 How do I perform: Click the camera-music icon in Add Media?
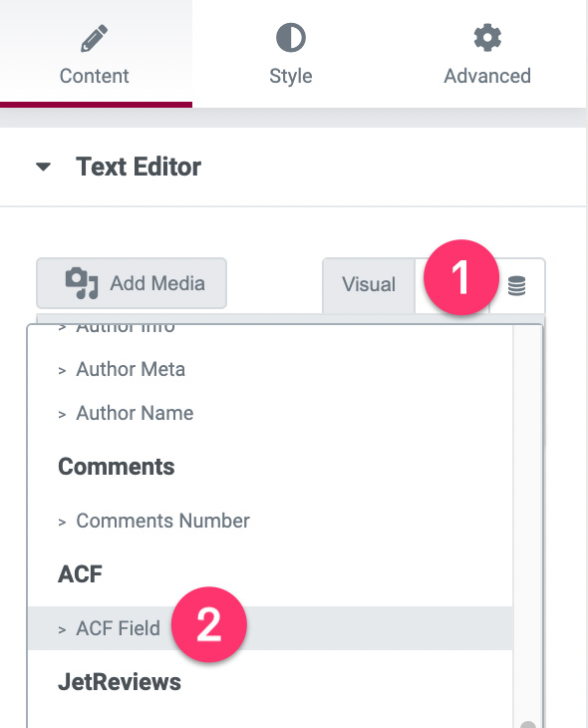tap(82, 283)
